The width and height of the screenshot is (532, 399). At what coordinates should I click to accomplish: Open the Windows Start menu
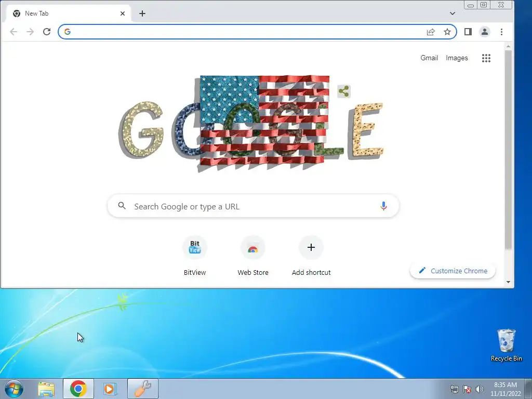click(x=14, y=389)
